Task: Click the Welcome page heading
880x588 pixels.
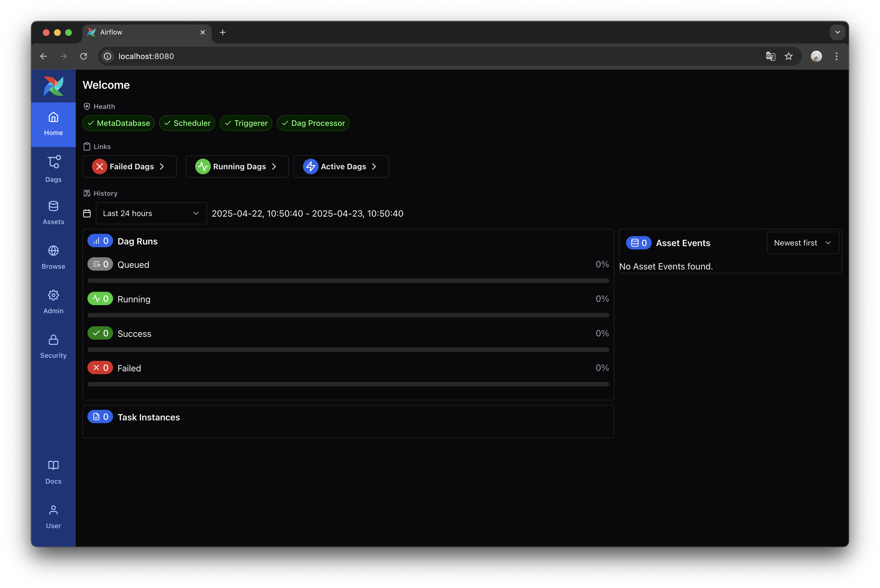Action: click(x=106, y=85)
